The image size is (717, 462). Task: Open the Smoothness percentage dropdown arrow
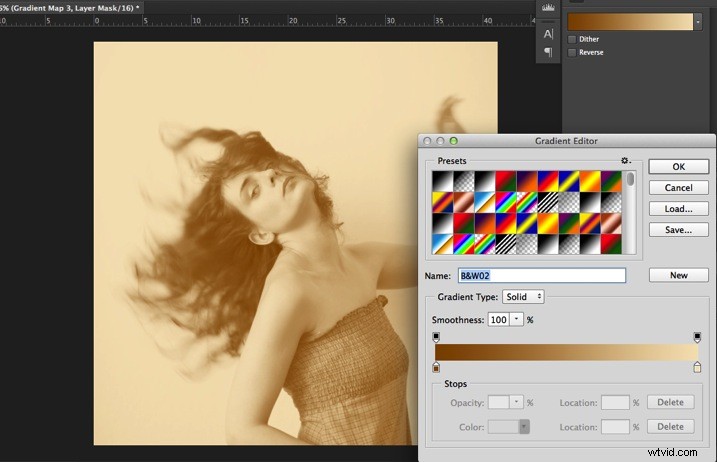click(516, 319)
